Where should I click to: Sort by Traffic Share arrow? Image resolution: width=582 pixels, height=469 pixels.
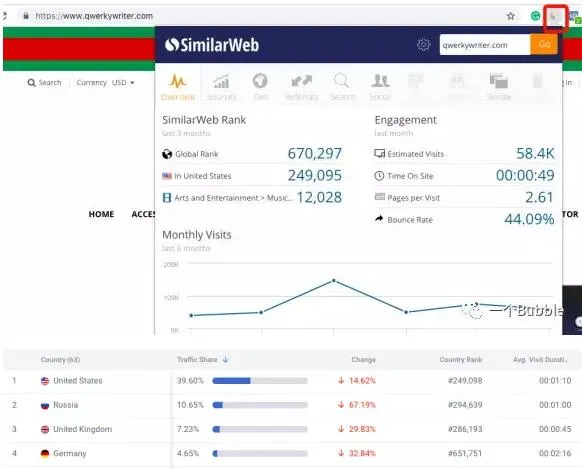[x=226, y=360]
